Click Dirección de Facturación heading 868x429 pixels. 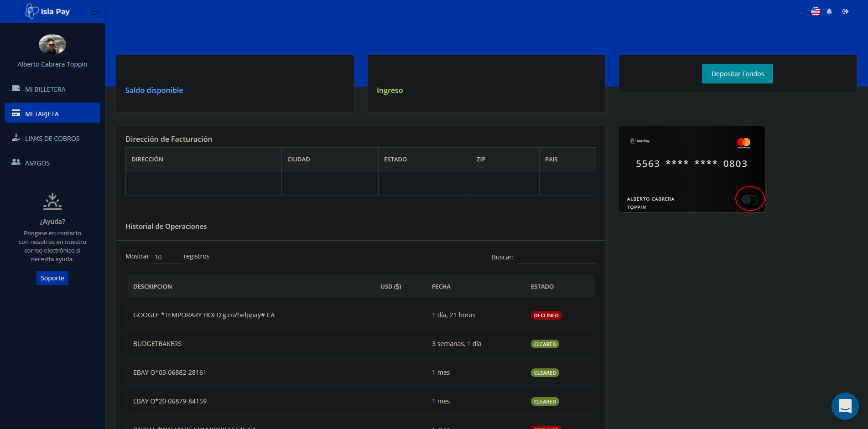tap(169, 139)
